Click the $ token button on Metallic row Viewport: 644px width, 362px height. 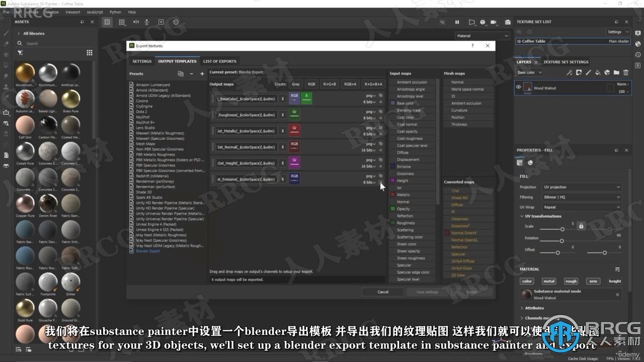pos(283,131)
